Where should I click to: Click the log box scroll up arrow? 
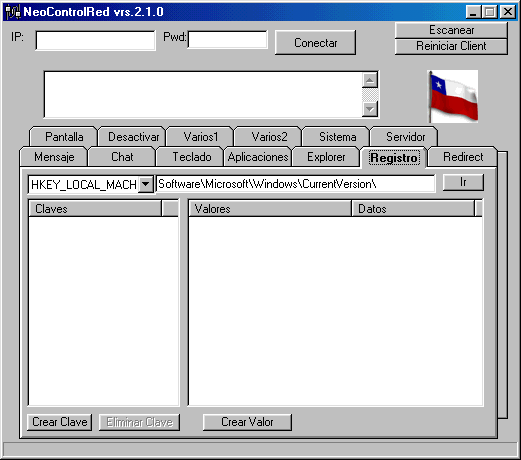[370, 80]
